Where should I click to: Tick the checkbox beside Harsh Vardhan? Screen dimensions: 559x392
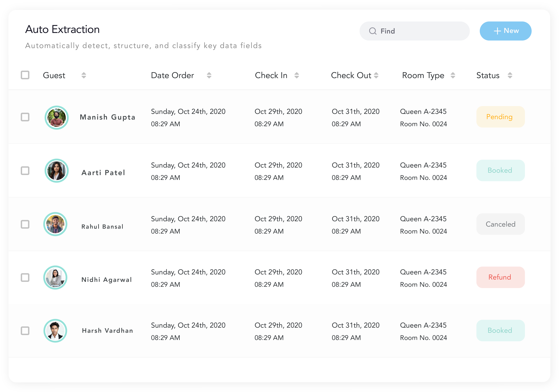(25, 331)
